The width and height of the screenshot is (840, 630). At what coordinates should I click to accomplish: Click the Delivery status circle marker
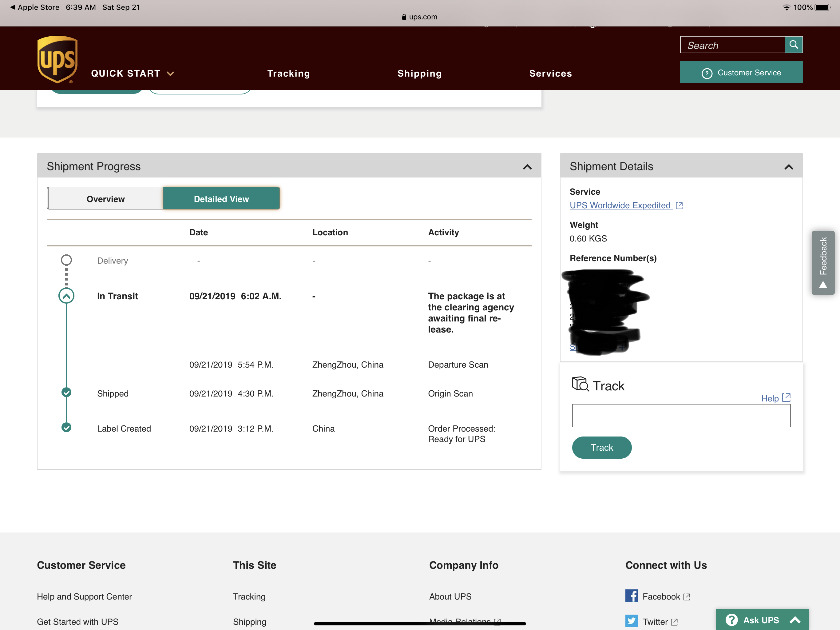point(66,260)
